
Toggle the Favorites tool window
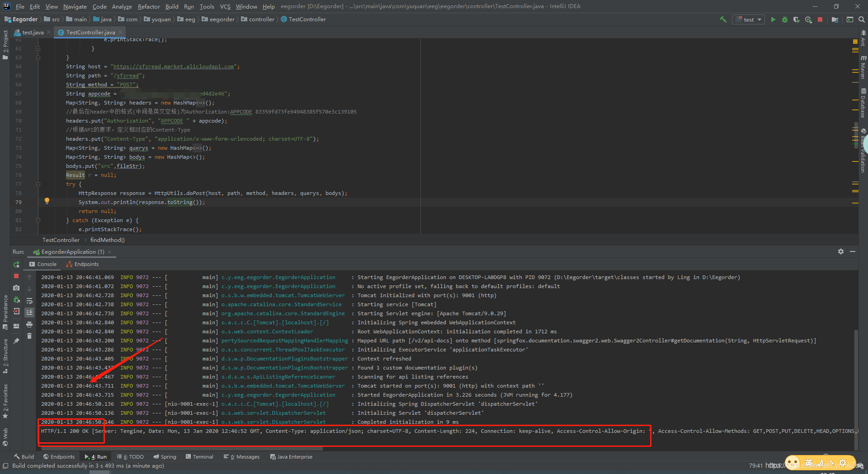pyautogui.click(x=5, y=401)
